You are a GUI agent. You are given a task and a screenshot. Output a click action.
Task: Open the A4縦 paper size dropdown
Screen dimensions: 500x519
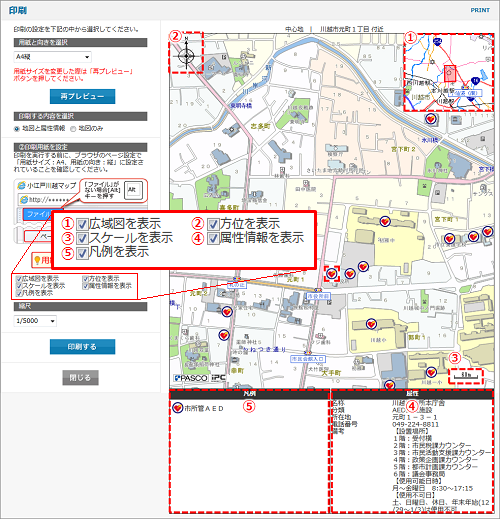(53, 57)
